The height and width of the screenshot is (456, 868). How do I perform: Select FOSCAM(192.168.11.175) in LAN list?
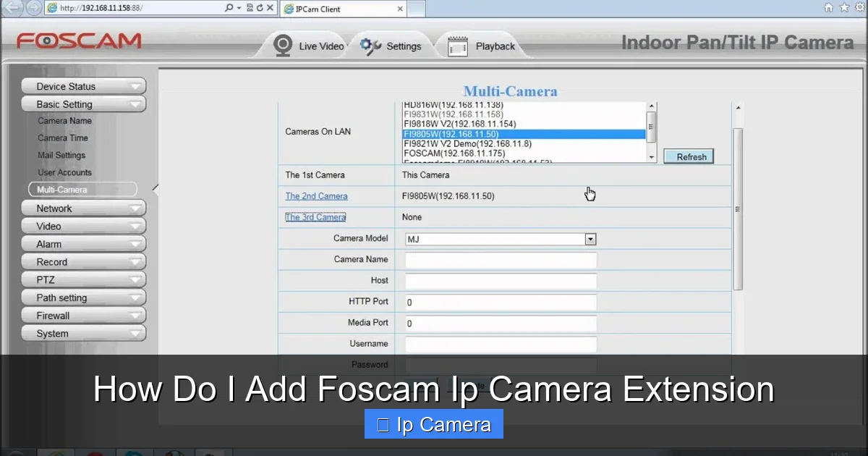tap(524, 153)
